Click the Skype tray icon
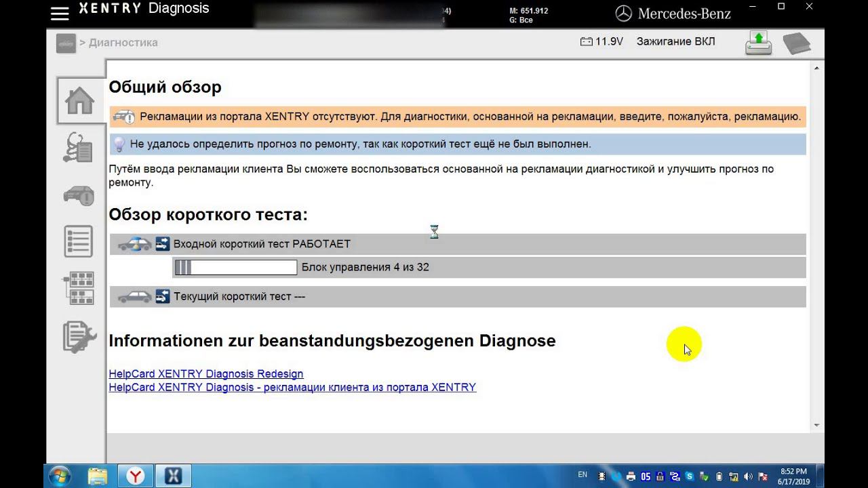Screen dimensions: 868x488 point(690,476)
